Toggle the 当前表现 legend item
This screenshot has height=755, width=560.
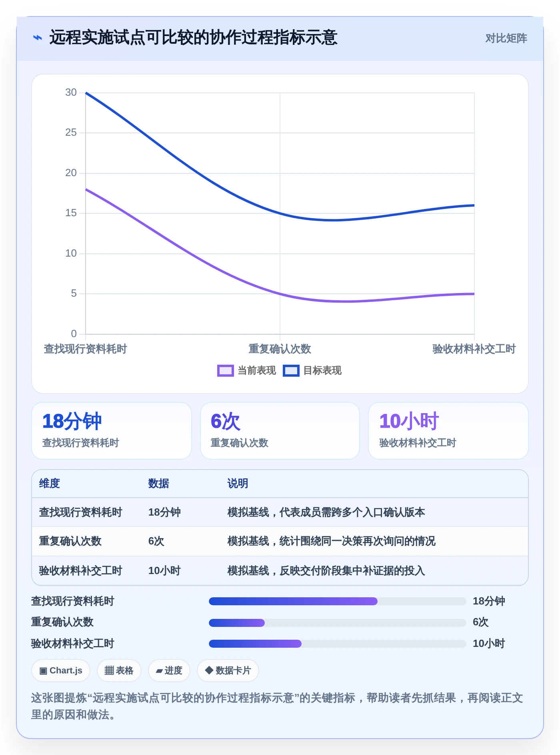coord(246,371)
